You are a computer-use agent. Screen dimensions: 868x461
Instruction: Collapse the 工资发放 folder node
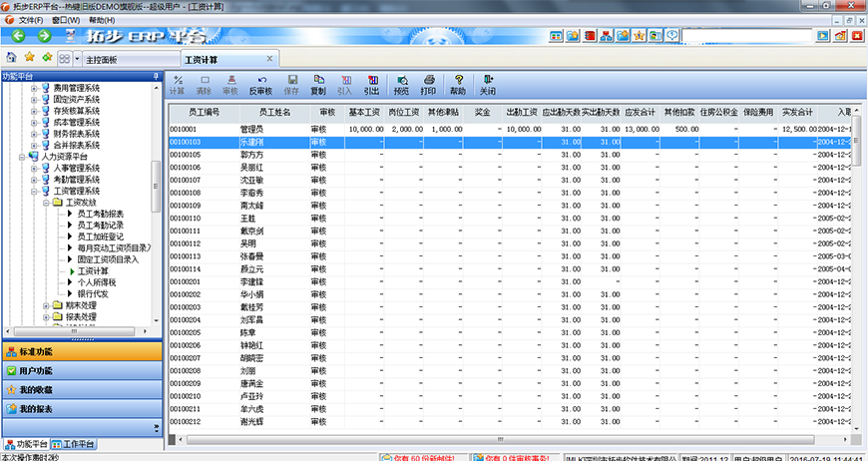[x=45, y=203]
